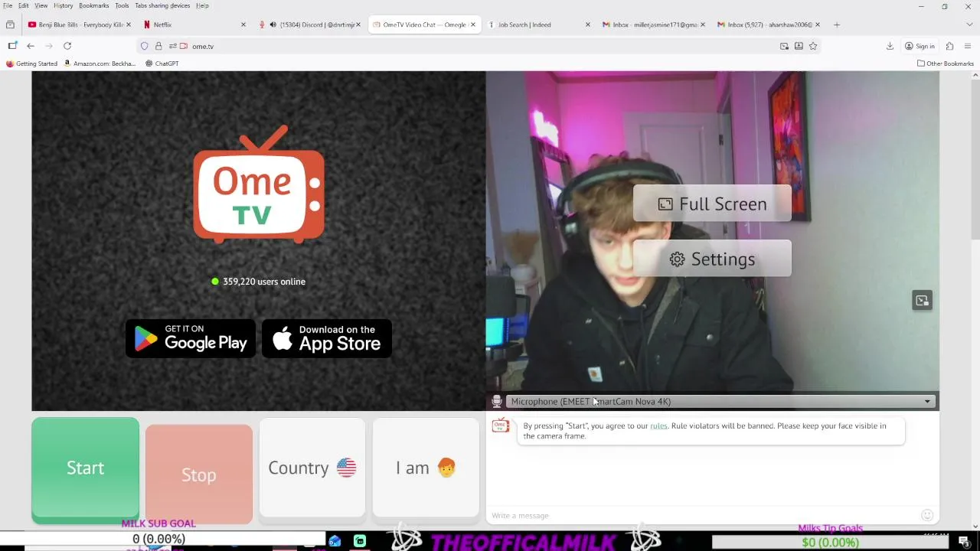Viewport: 980px width, 551px height.
Task: Open the site permissions icon in address bar
Action: (172, 46)
